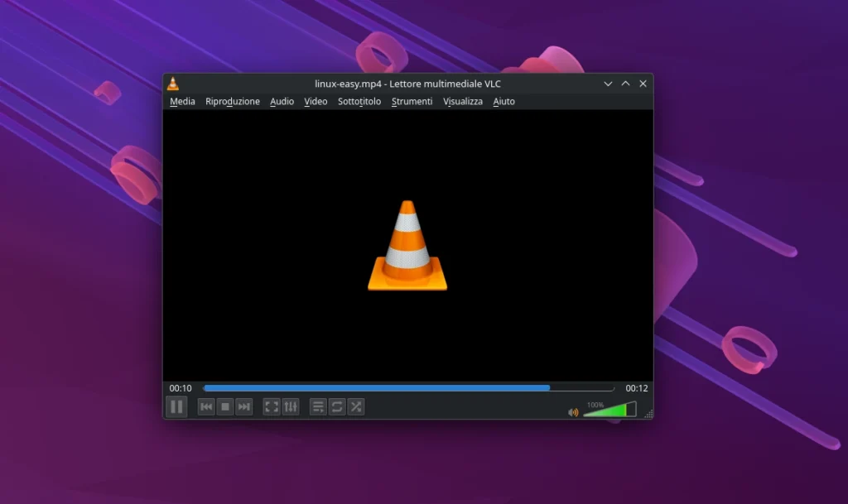Stop the current video
This screenshot has width=848, height=504.
224,406
